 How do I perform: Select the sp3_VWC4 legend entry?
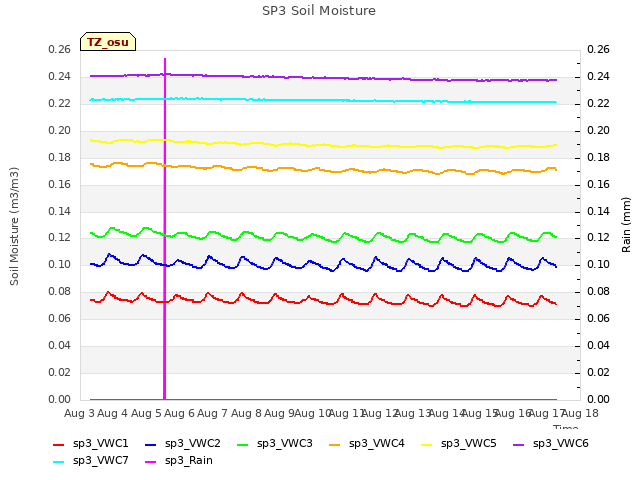367,444
